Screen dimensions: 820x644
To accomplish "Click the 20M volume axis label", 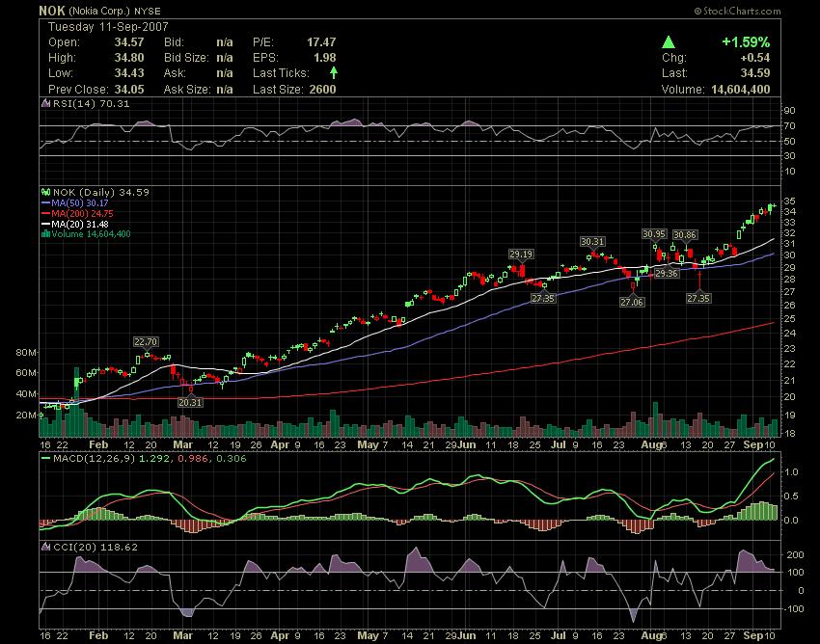I will [x=26, y=416].
